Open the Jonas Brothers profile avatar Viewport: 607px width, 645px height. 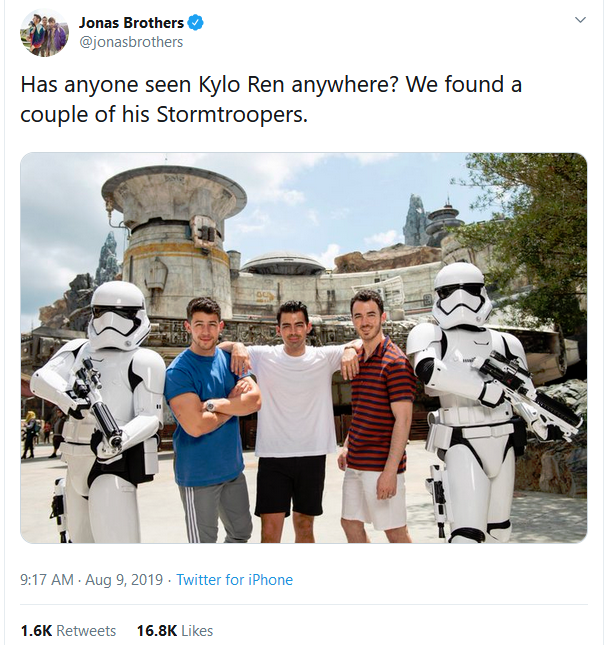(x=44, y=32)
